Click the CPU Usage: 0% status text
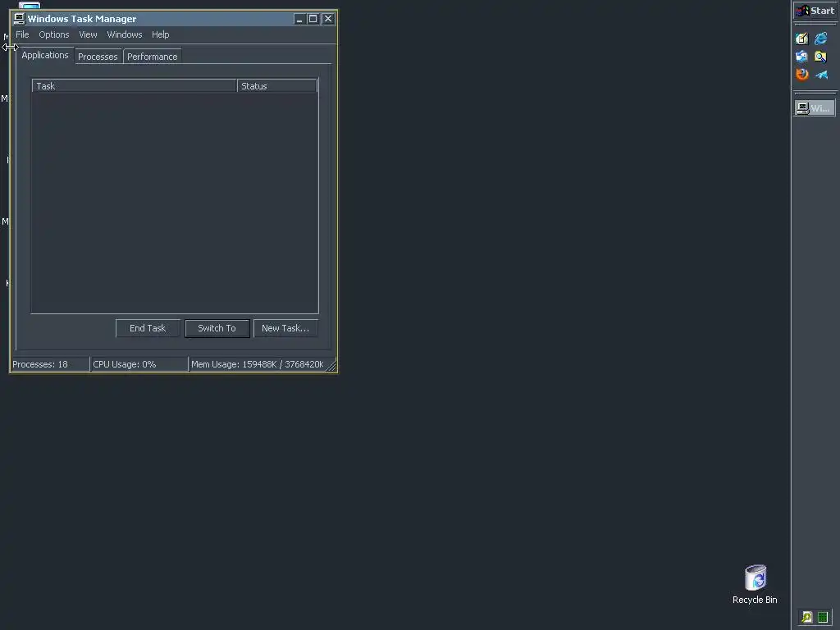840x630 pixels. [x=125, y=364]
